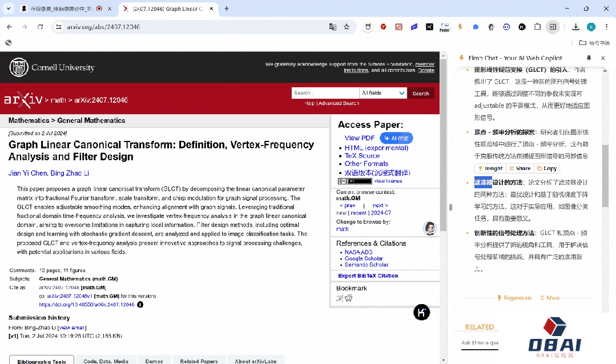
Task: Reload the page with the refresh icon
Action: (x=40, y=27)
